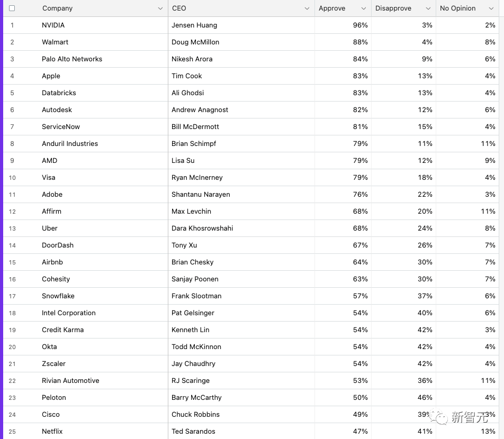The height and width of the screenshot is (439, 504).
Task: Click the WeChat watermark logo icon
Action: (440, 417)
